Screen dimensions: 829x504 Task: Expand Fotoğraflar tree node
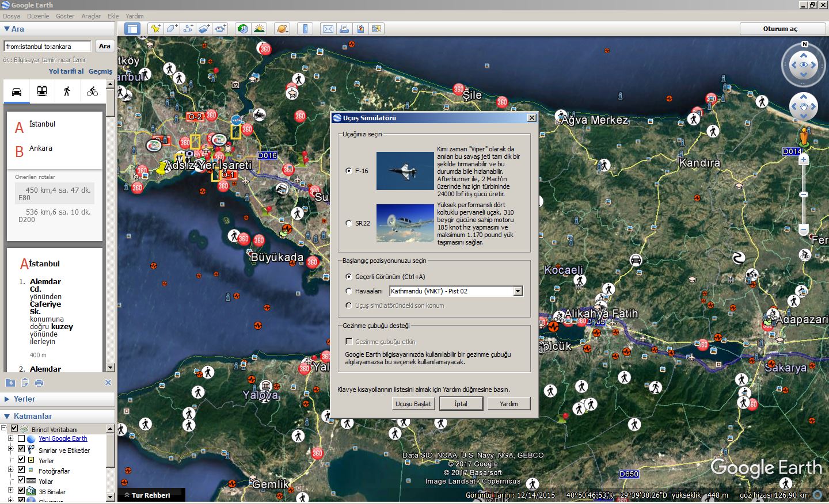tap(10, 469)
